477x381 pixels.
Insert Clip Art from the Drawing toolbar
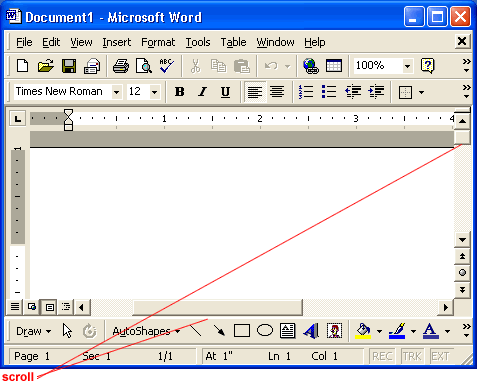[334, 331]
